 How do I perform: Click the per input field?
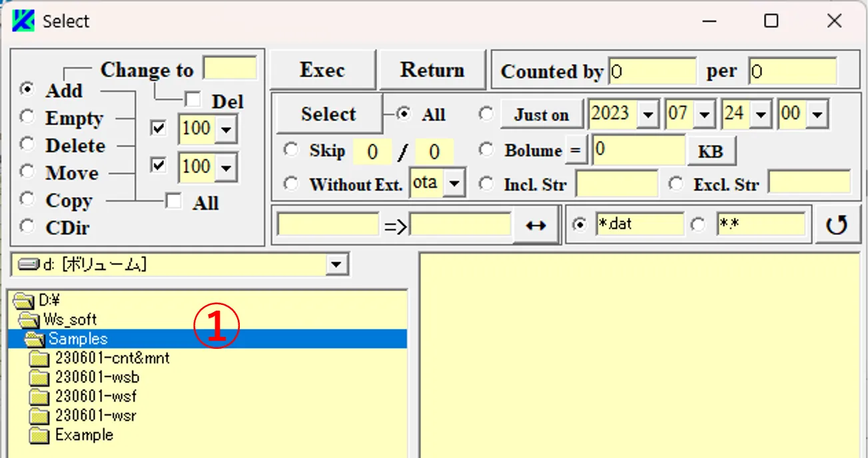pos(793,71)
